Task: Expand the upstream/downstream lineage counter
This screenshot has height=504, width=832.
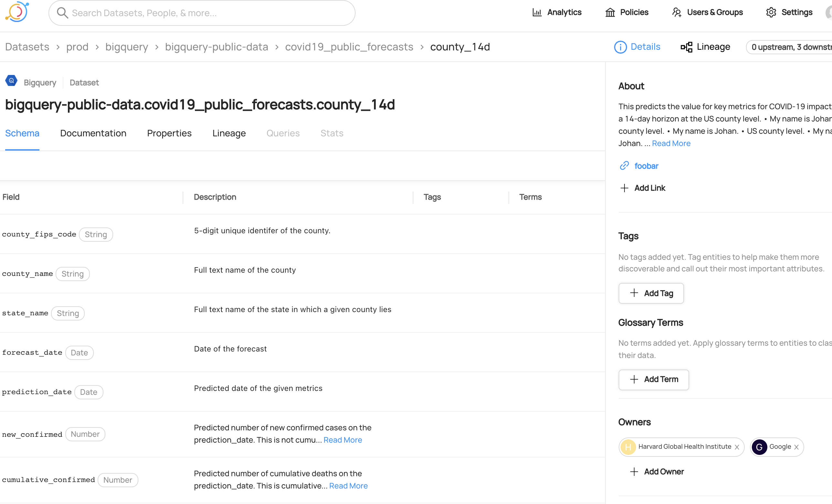Action: [x=790, y=47]
